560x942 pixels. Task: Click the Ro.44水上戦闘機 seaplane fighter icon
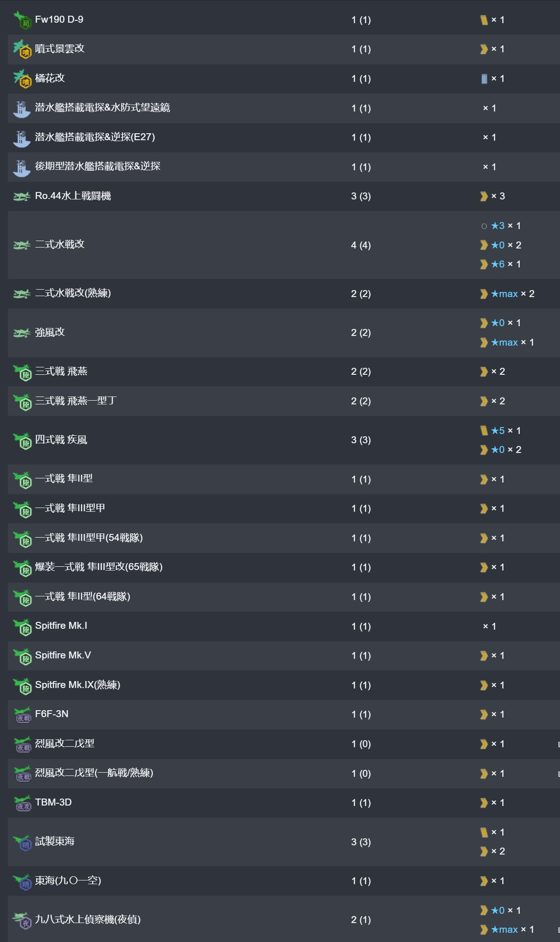(22, 197)
